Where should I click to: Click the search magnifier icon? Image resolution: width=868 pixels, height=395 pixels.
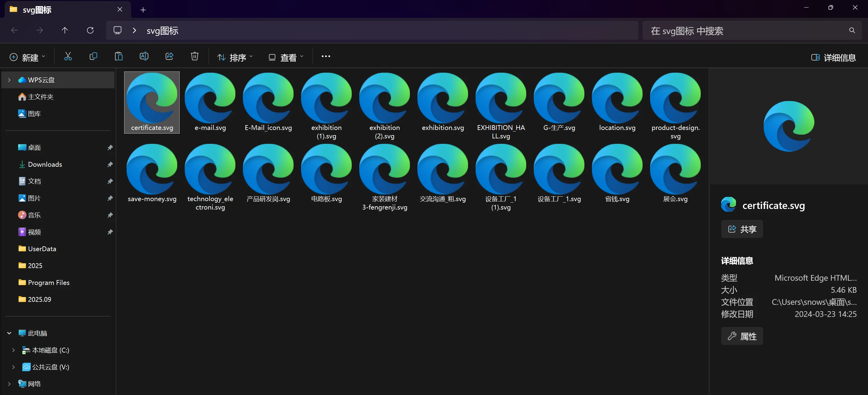[x=852, y=30]
